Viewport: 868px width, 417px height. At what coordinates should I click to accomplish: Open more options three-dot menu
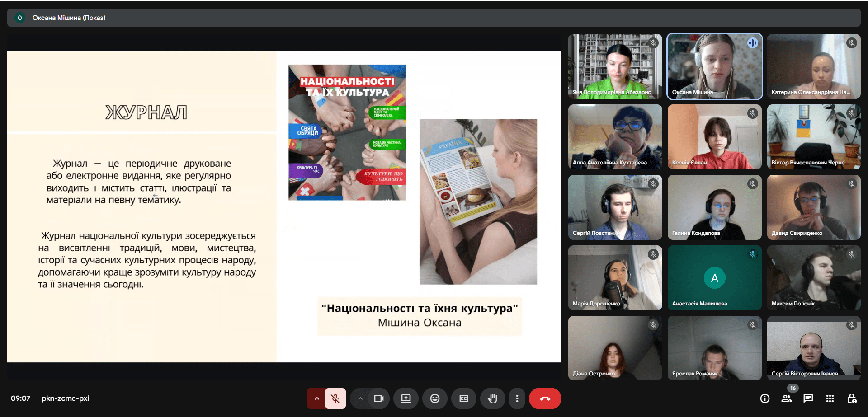pyautogui.click(x=517, y=398)
